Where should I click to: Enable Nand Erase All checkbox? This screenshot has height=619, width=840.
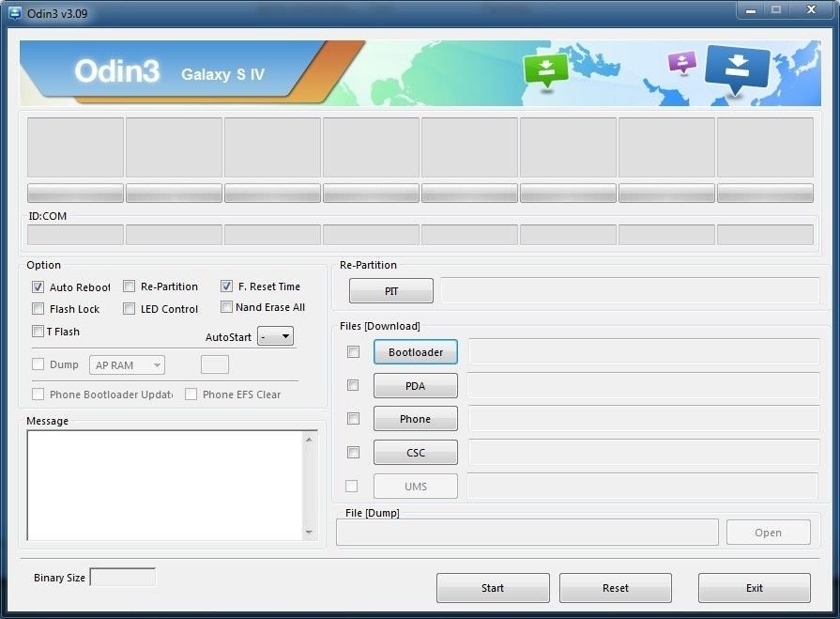226,306
